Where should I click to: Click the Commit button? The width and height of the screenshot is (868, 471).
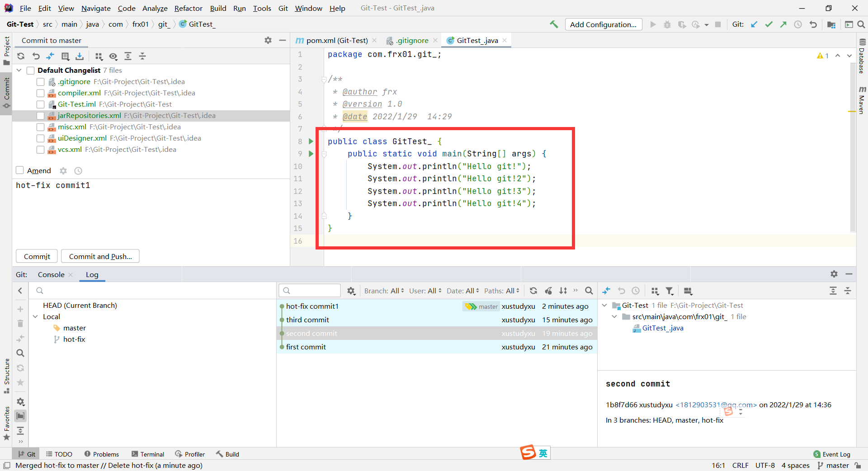tap(37, 256)
